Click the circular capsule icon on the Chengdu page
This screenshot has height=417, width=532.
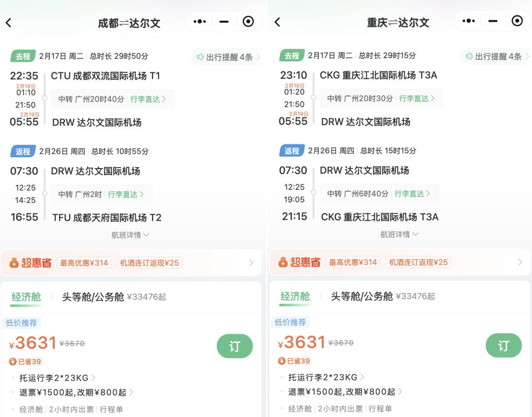point(248,22)
